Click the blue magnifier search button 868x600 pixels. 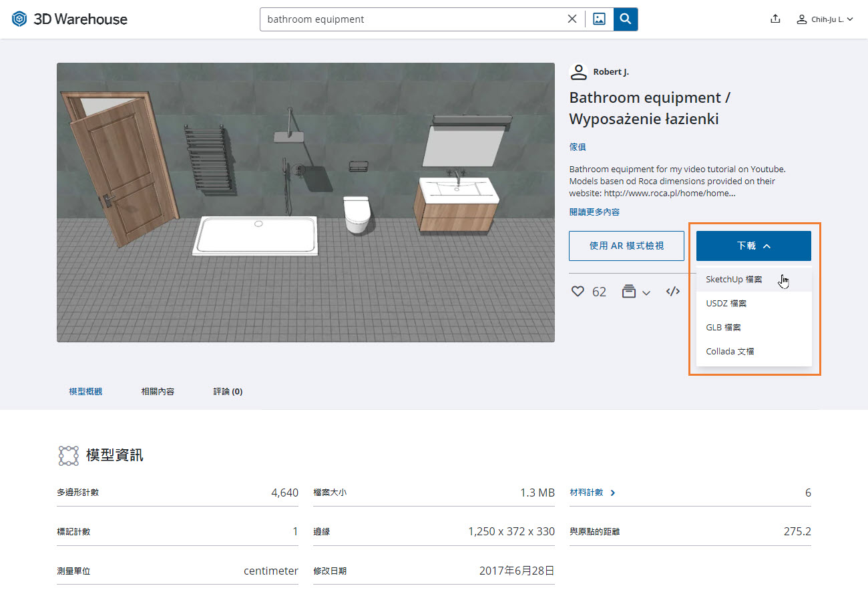pyautogui.click(x=626, y=19)
